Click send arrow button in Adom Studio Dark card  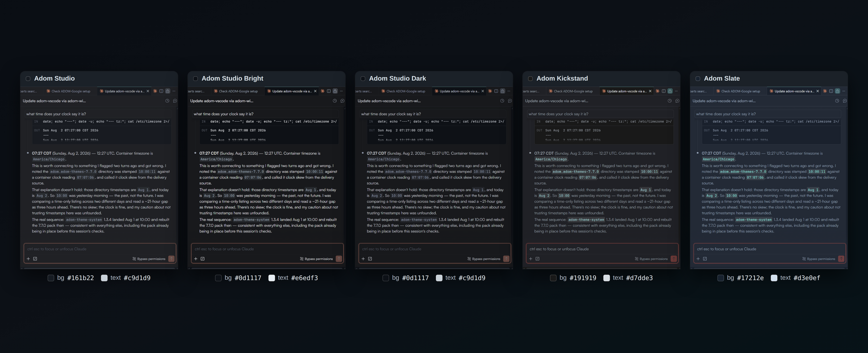point(506,259)
